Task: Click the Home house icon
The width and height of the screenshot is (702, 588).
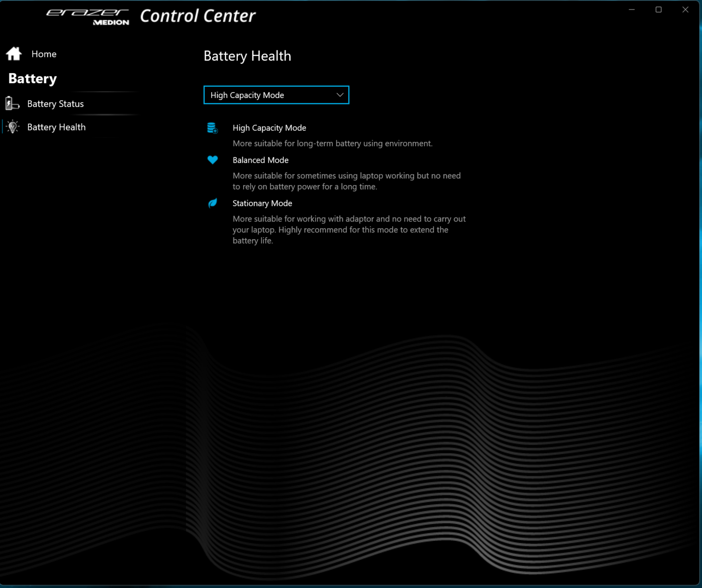Action: coord(14,53)
